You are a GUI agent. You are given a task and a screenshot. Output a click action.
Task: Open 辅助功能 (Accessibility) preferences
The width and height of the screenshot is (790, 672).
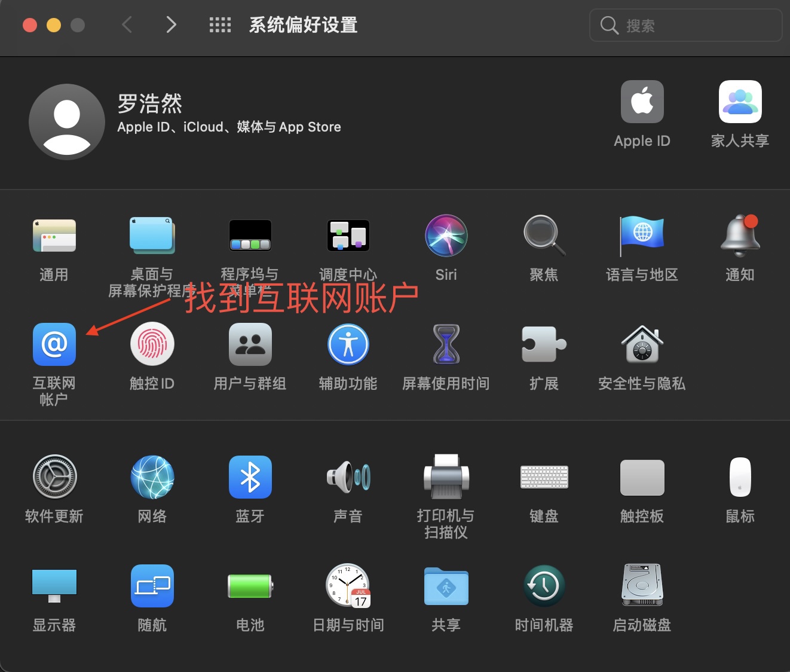348,344
